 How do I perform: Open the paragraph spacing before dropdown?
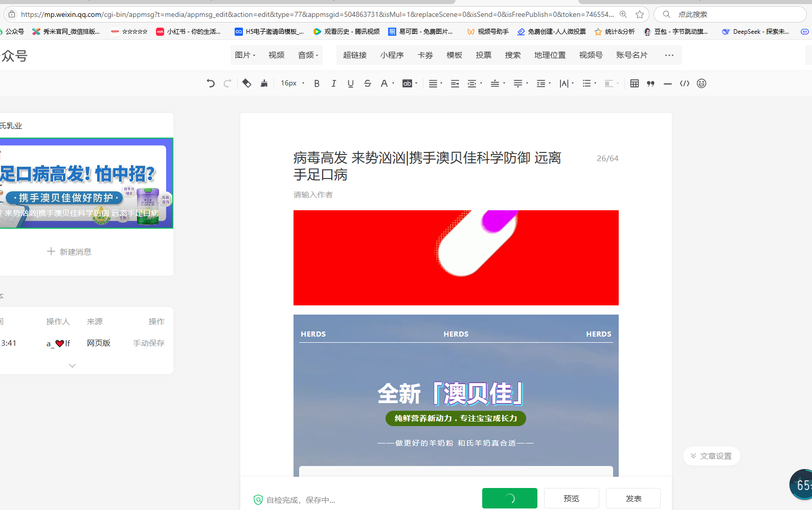[x=498, y=83]
